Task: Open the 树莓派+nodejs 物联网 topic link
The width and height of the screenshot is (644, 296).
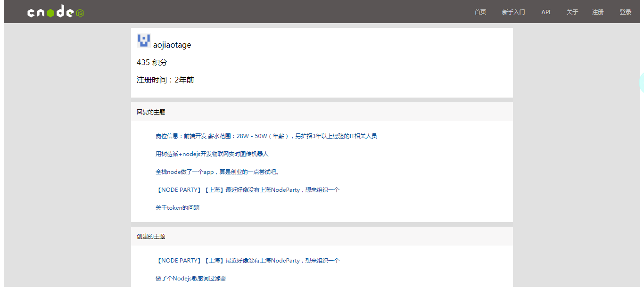Action: click(212, 154)
